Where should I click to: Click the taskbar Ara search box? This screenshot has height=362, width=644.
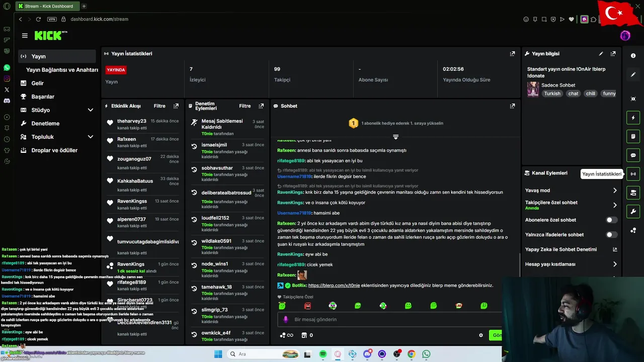tap(263, 354)
